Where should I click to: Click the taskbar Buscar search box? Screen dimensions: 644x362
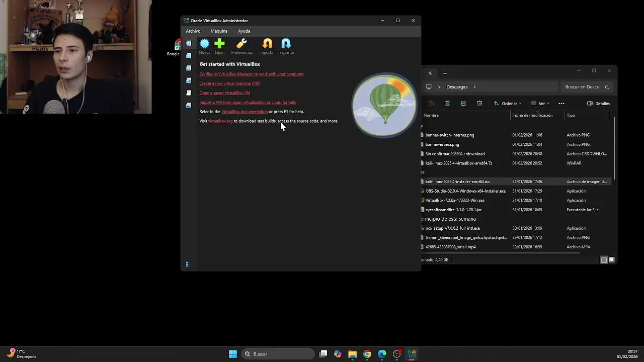point(277,354)
